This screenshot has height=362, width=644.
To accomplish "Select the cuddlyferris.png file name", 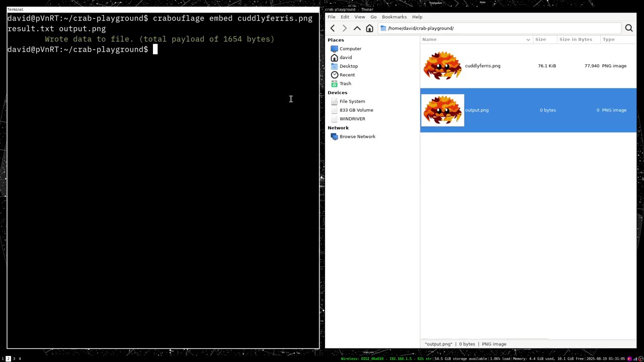I will (482, 66).
